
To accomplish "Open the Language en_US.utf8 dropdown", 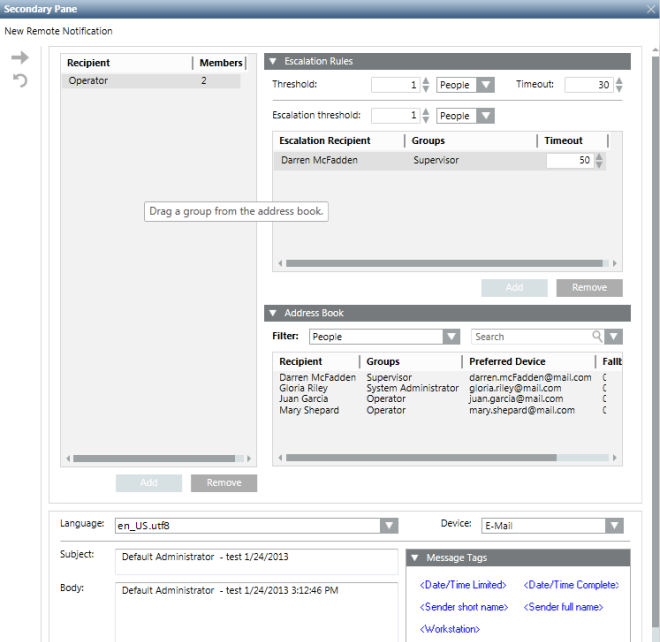I will tap(389, 525).
